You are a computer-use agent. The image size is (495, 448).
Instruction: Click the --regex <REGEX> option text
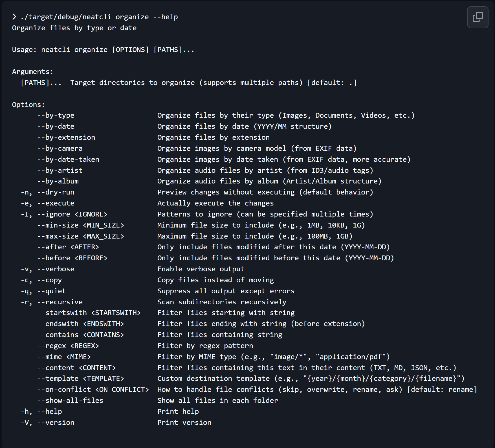click(x=68, y=346)
